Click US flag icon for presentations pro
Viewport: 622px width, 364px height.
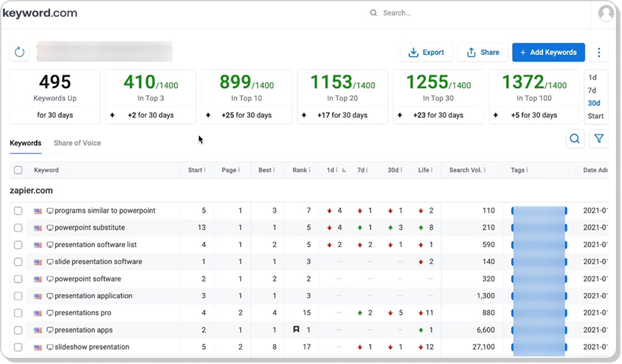37,313
